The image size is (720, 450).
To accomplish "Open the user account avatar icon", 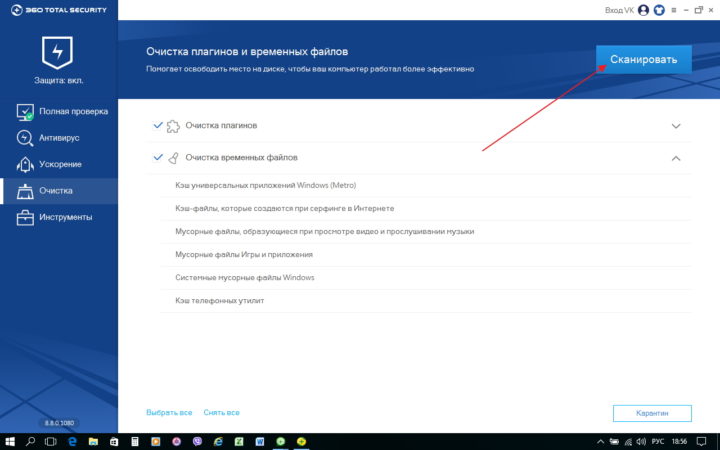I will (x=643, y=10).
